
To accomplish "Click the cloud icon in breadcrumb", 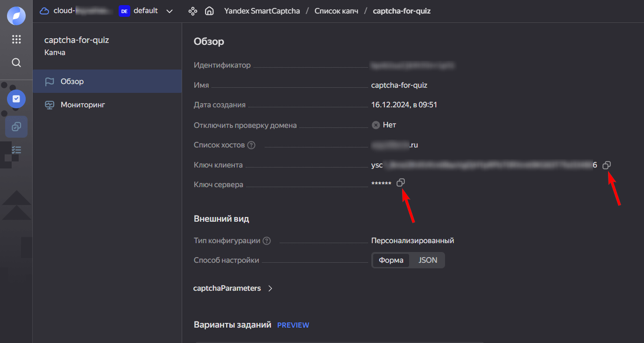I will [45, 11].
